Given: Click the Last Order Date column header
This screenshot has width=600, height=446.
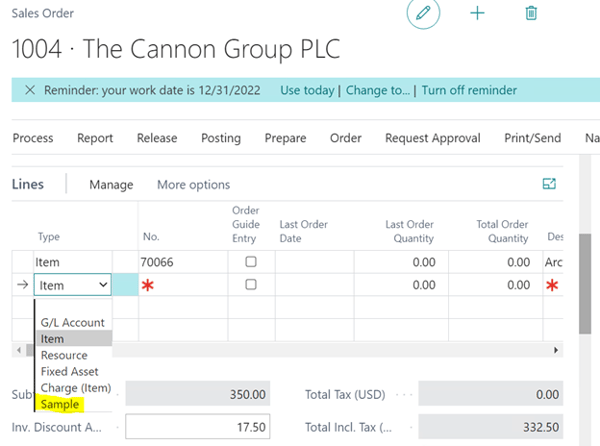Looking at the screenshot, I should tap(303, 231).
